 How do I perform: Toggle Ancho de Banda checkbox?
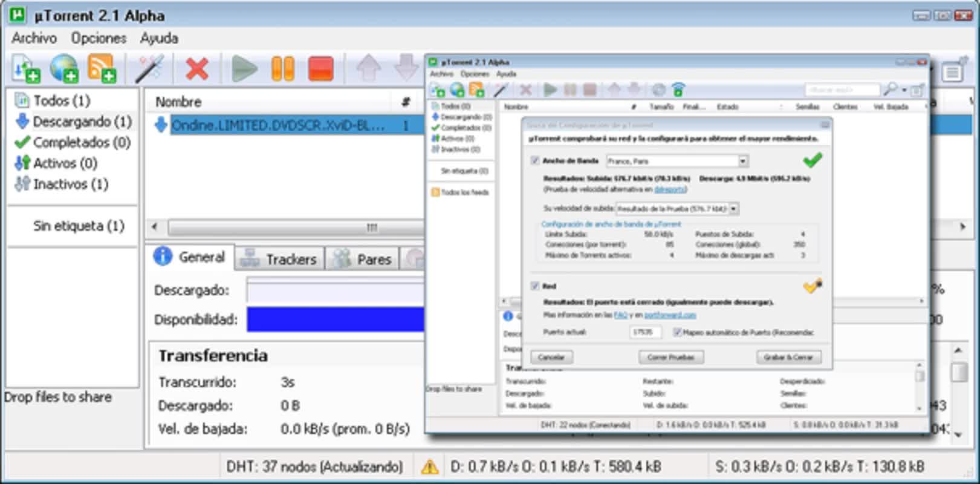click(534, 160)
